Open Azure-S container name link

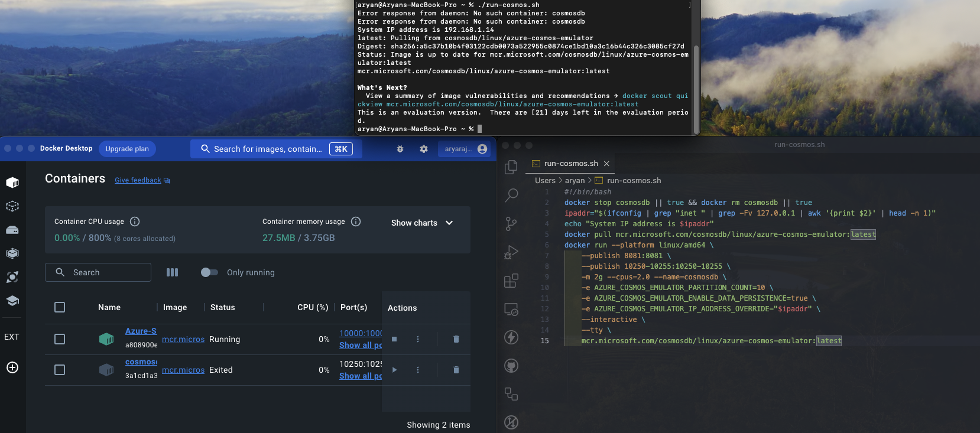[x=141, y=331]
